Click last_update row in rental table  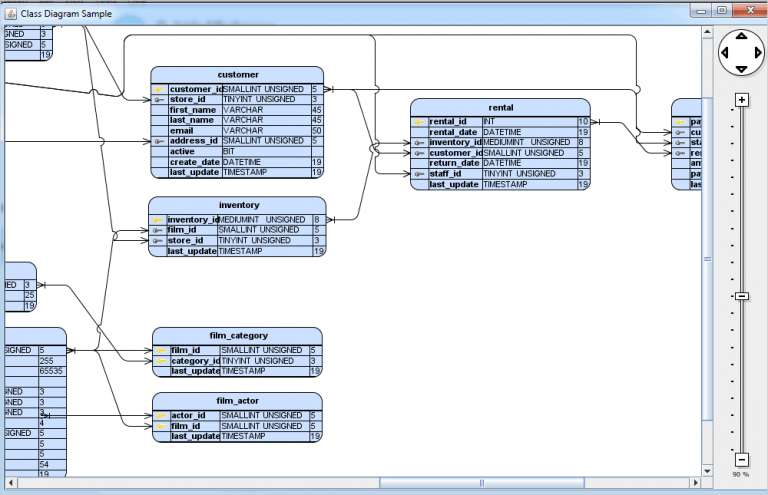point(501,185)
